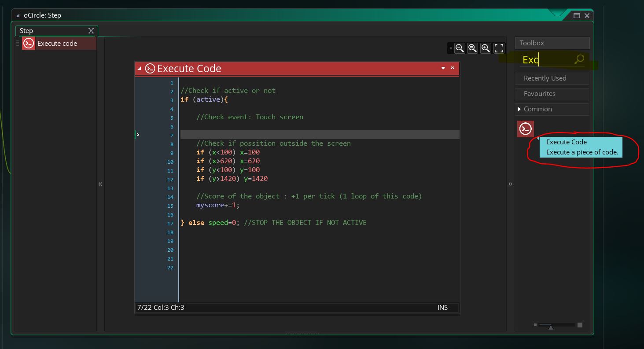
Task: Click the zoom out magnifier icon
Action: point(460,48)
